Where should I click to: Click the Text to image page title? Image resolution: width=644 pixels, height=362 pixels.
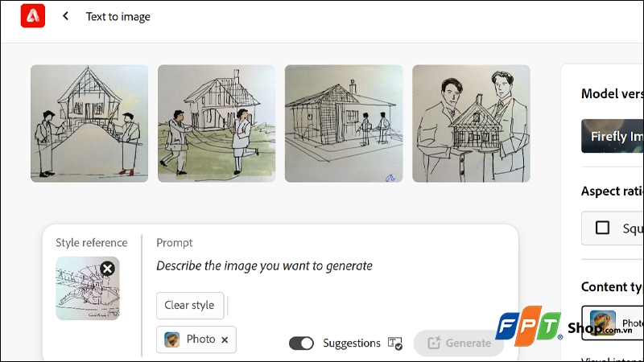pyautogui.click(x=118, y=17)
